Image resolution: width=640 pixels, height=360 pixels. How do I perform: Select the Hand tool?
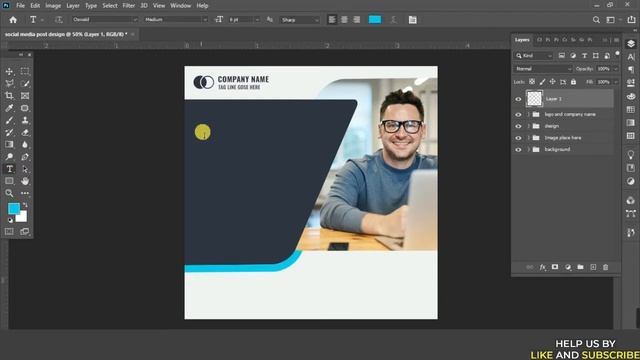(x=25, y=181)
